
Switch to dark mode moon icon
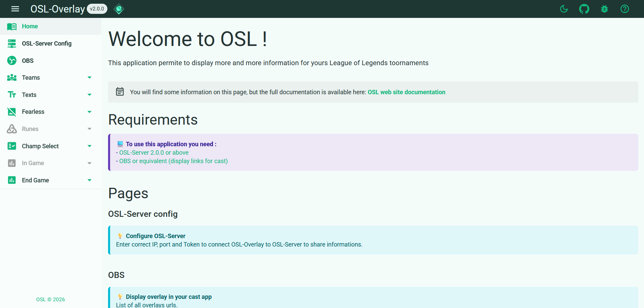(x=564, y=9)
